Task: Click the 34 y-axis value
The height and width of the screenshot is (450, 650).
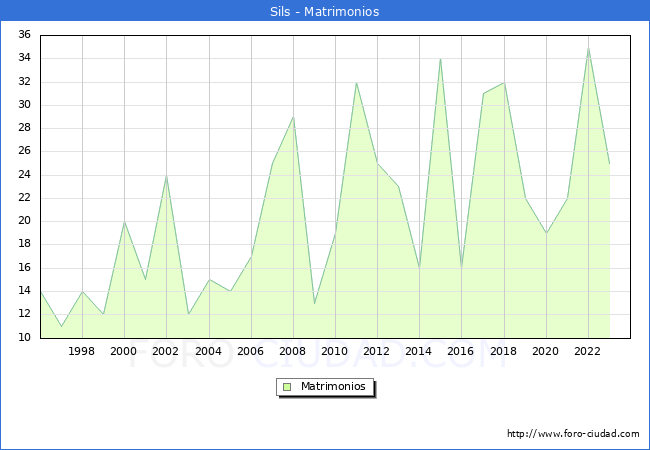Action: 24,58
